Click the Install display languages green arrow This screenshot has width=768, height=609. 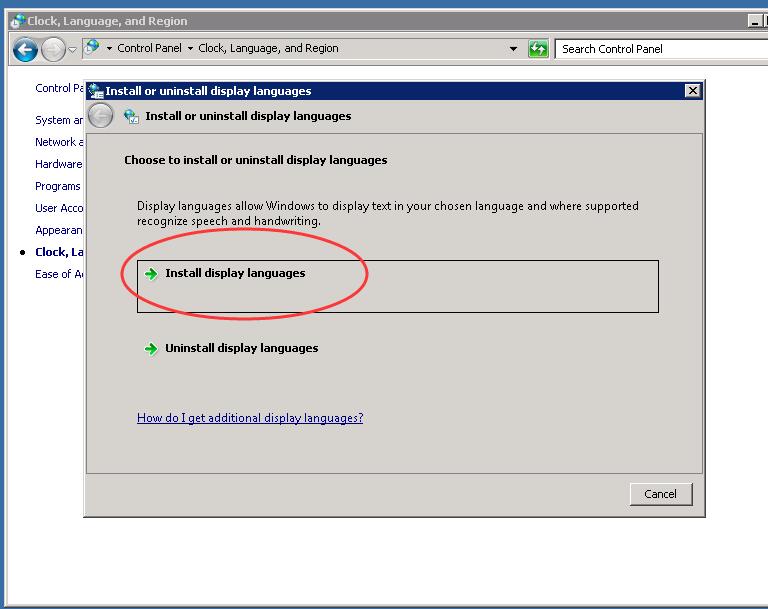pos(151,274)
